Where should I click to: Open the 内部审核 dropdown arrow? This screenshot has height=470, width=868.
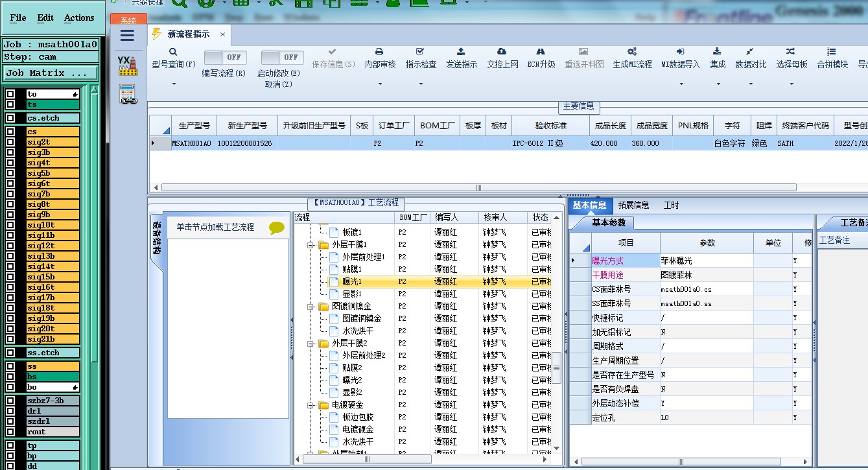coord(380,84)
